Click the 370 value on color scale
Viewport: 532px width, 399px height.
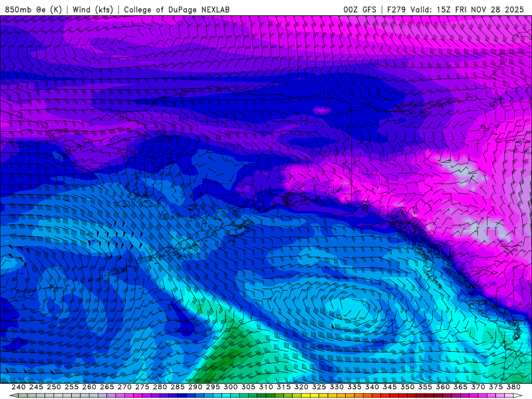[478, 387]
